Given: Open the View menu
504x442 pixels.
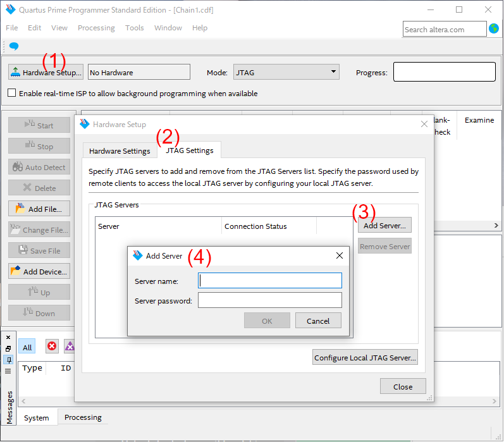Looking at the screenshot, I should tap(59, 28).
